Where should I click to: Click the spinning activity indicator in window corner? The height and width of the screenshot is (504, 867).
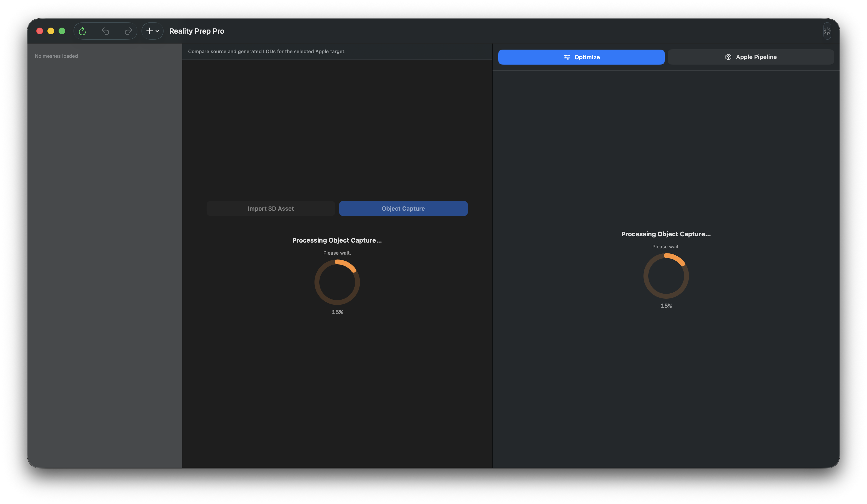pyautogui.click(x=827, y=31)
